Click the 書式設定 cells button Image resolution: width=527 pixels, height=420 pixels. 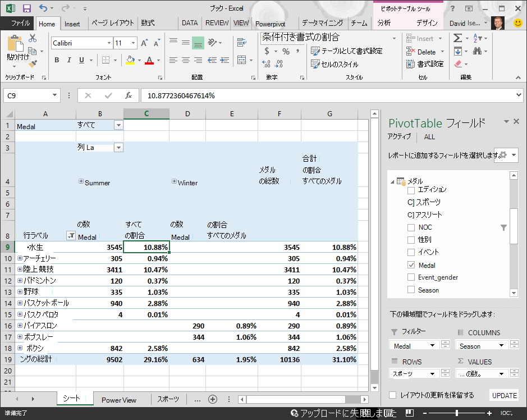pyautogui.click(x=425, y=64)
